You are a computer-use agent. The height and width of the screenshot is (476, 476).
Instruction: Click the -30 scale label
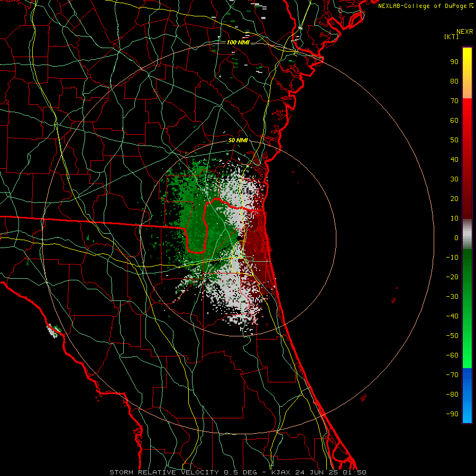tap(452, 297)
